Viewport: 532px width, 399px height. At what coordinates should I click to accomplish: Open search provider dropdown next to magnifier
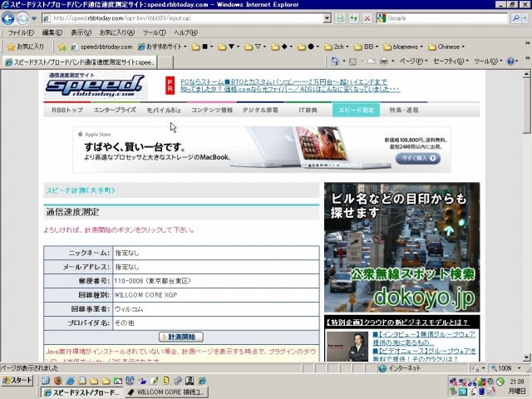pos(525,18)
